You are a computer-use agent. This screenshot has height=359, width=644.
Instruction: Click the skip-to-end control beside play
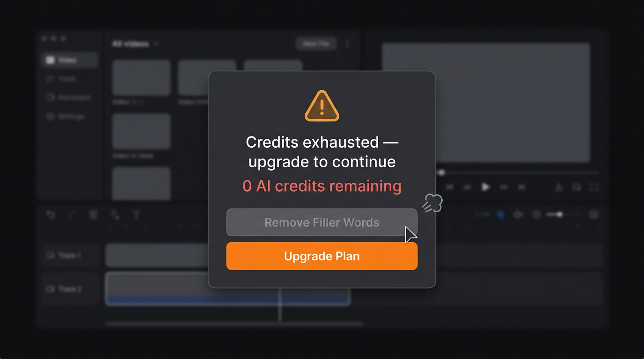(521, 187)
